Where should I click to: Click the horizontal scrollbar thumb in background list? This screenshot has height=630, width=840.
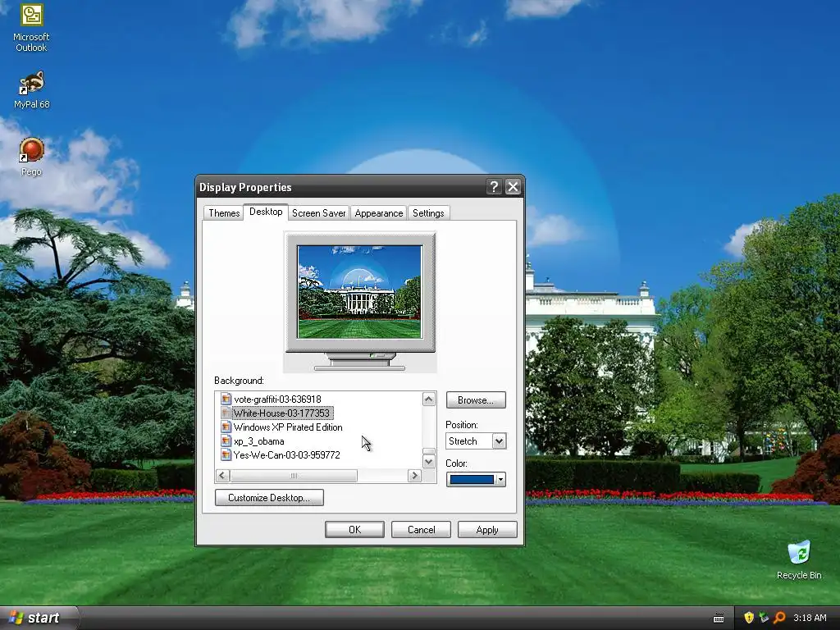(294, 476)
